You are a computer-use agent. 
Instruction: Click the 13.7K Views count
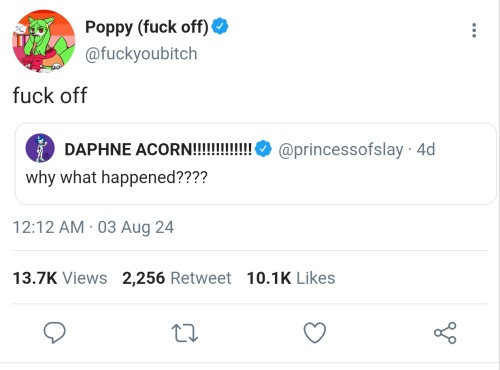click(60, 278)
